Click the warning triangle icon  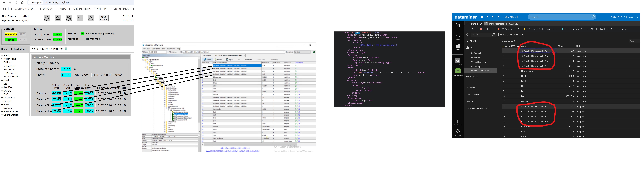[91, 18]
